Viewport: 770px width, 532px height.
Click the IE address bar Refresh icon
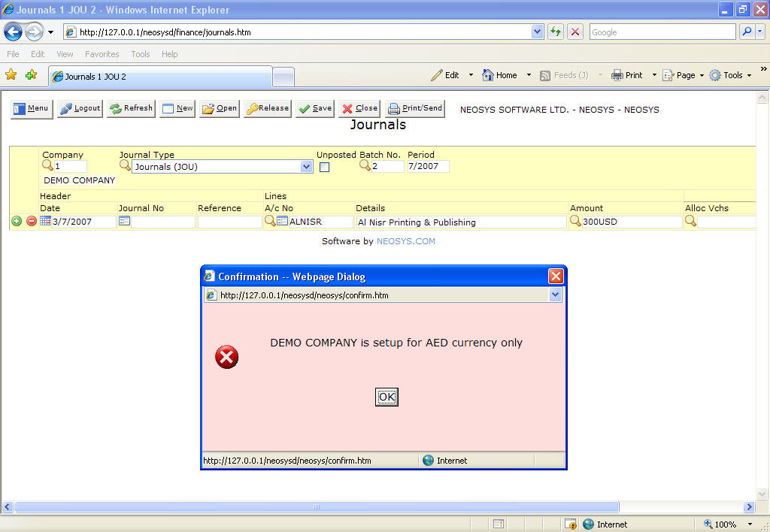click(556, 32)
